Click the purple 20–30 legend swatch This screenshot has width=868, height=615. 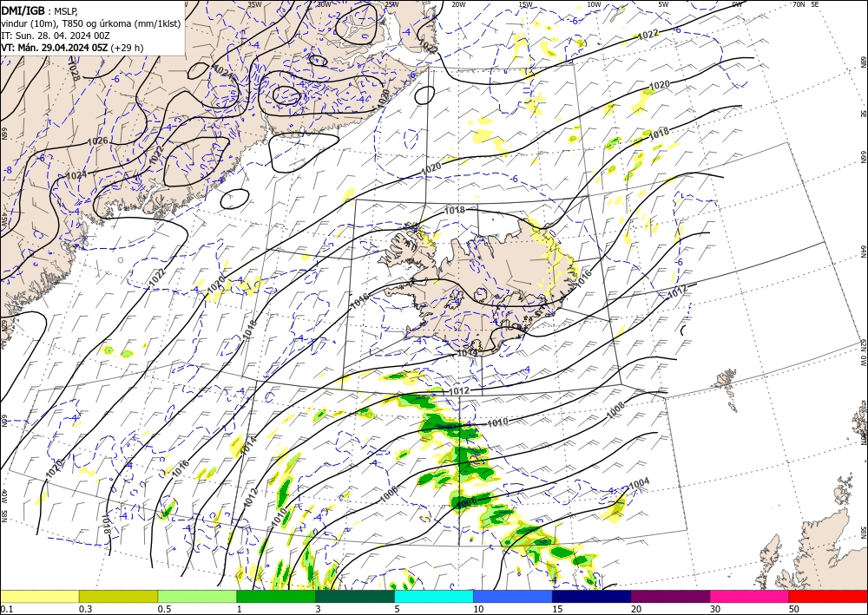[x=670, y=596]
